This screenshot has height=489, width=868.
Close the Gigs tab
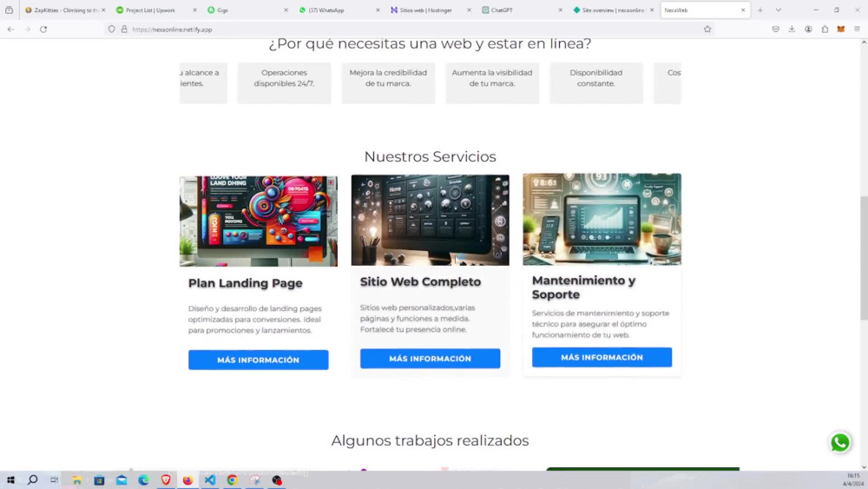[x=286, y=10]
